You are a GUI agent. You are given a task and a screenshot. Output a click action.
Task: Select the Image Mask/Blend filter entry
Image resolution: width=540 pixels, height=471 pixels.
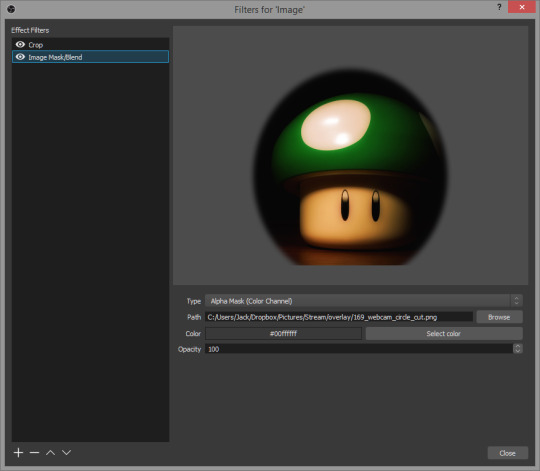pyautogui.click(x=91, y=57)
